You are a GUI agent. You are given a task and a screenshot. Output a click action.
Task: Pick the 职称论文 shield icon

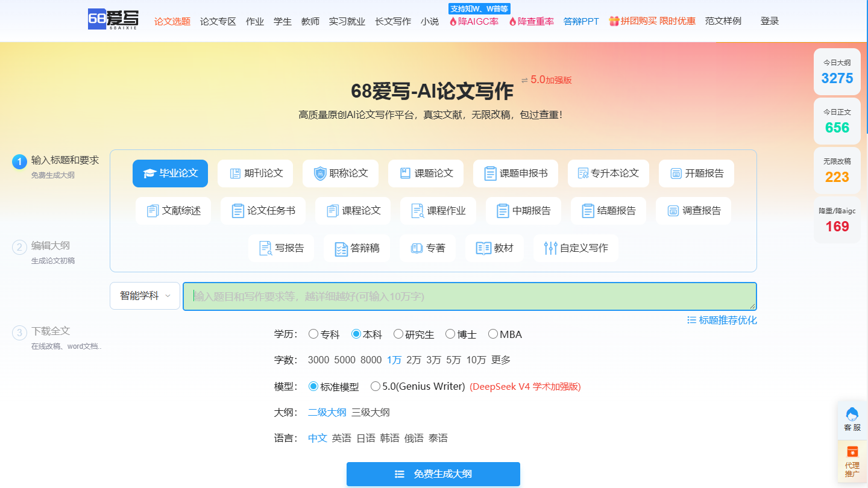tap(320, 174)
